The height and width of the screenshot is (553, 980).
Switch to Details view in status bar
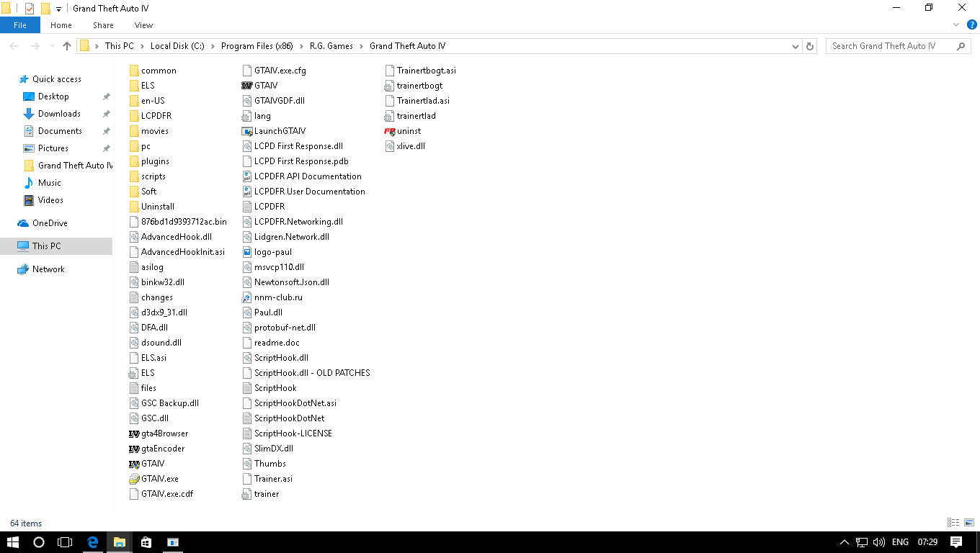(x=953, y=523)
